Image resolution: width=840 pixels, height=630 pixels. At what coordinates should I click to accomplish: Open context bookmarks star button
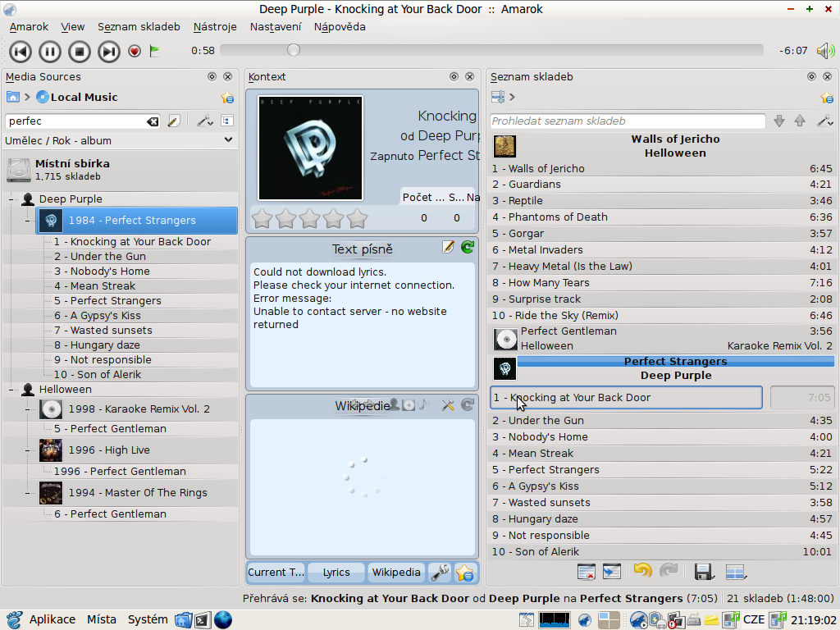464,572
